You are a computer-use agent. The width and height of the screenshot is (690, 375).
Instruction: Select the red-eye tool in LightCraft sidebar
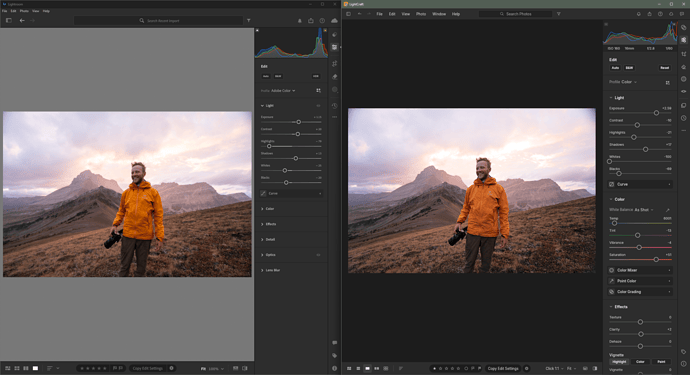point(683,92)
